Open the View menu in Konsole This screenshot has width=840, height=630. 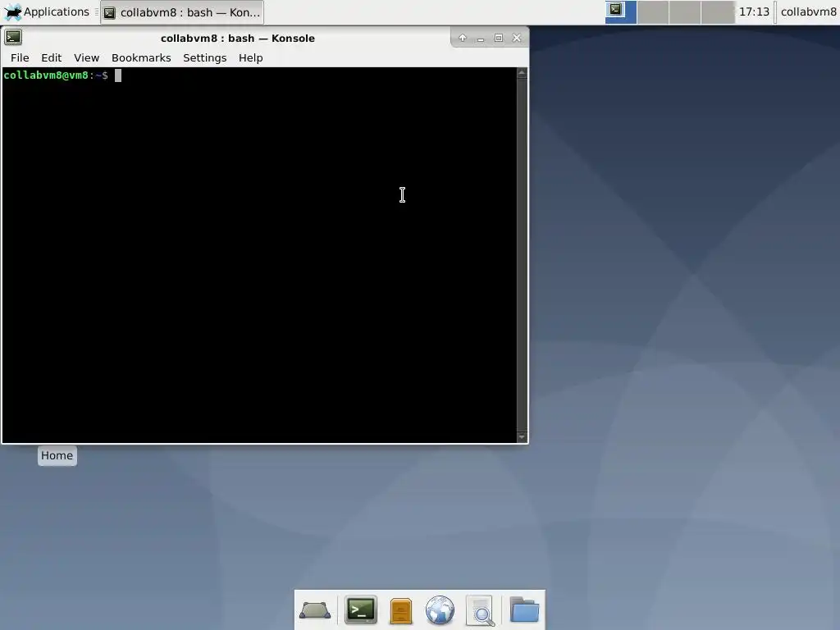[x=86, y=58]
